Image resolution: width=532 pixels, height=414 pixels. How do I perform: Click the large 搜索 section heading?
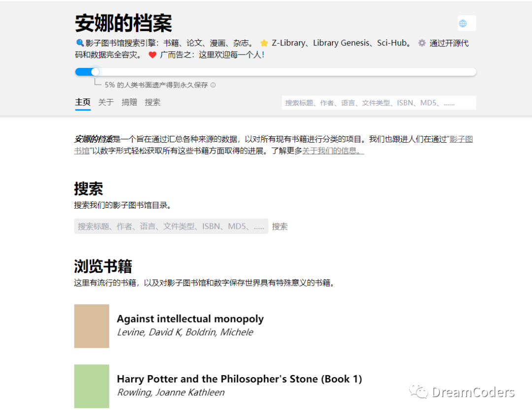coord(89,189)
